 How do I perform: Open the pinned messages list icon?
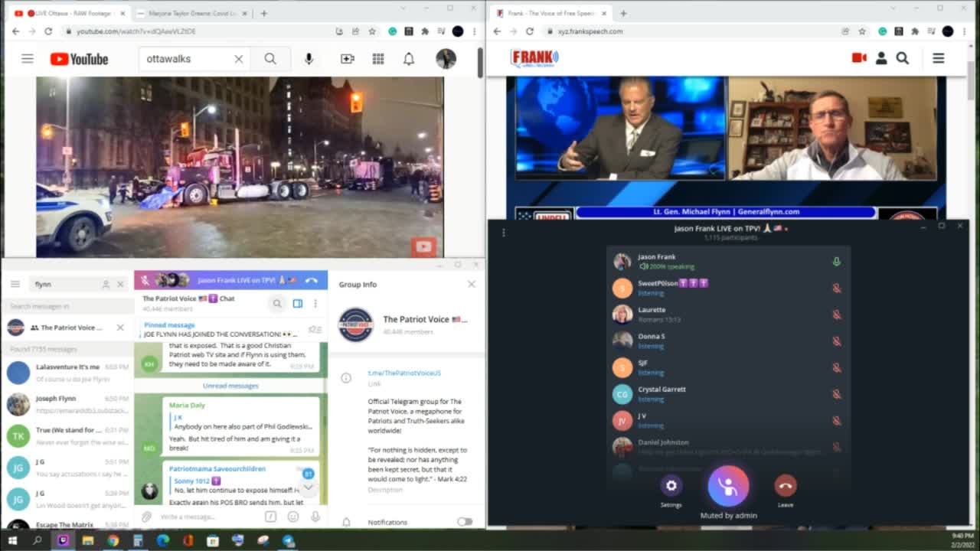click(x=315, y=330)
